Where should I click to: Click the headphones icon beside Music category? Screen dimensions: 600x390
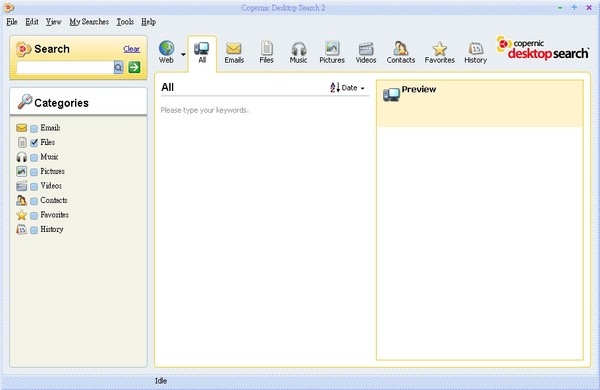pyautogui.click(x=22, y=157)
